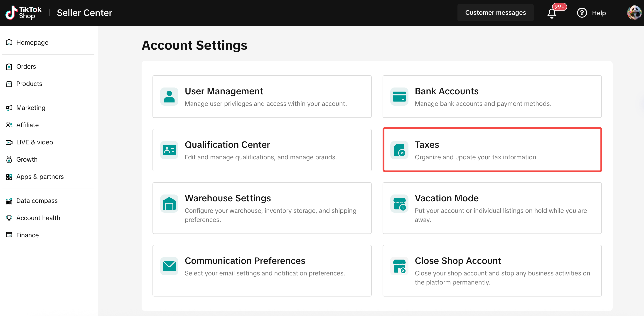This screenshot has height=316, width=644.
Task: Click the Help text link
Action: pyautogui.click(x=599, y=13)
